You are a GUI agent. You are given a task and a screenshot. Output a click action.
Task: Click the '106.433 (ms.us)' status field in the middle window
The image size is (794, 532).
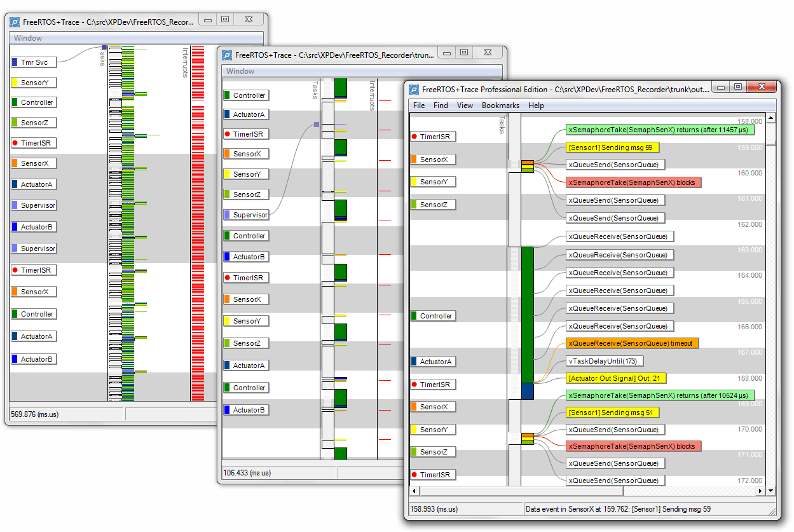click(x=278, y=473)
